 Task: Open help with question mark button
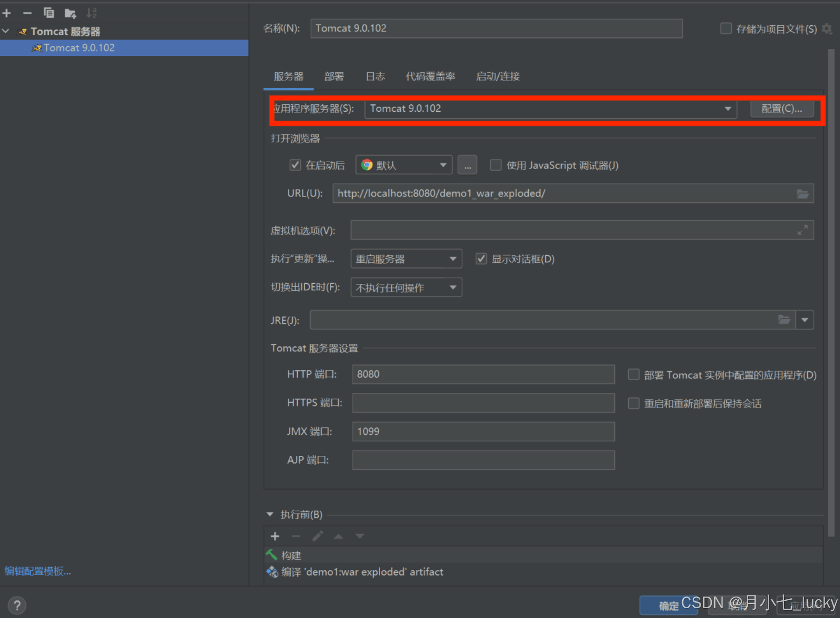(x=17, y=605)
